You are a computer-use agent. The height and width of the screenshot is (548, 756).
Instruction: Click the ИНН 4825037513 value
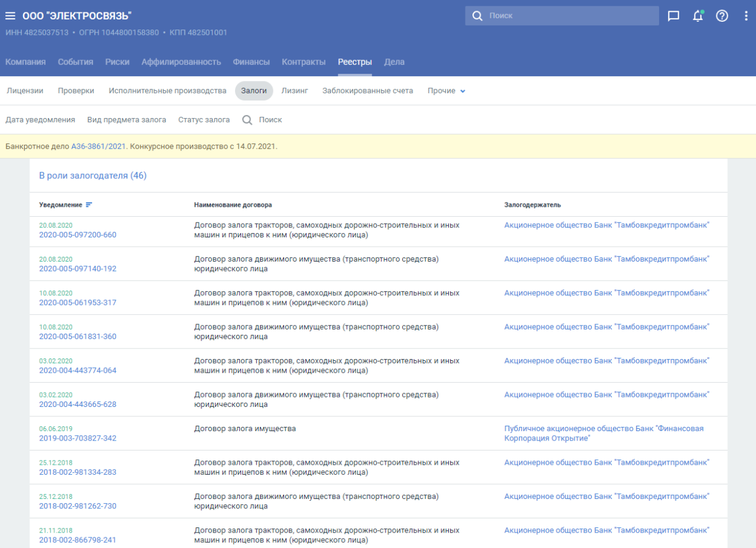(x=37, y=32)
